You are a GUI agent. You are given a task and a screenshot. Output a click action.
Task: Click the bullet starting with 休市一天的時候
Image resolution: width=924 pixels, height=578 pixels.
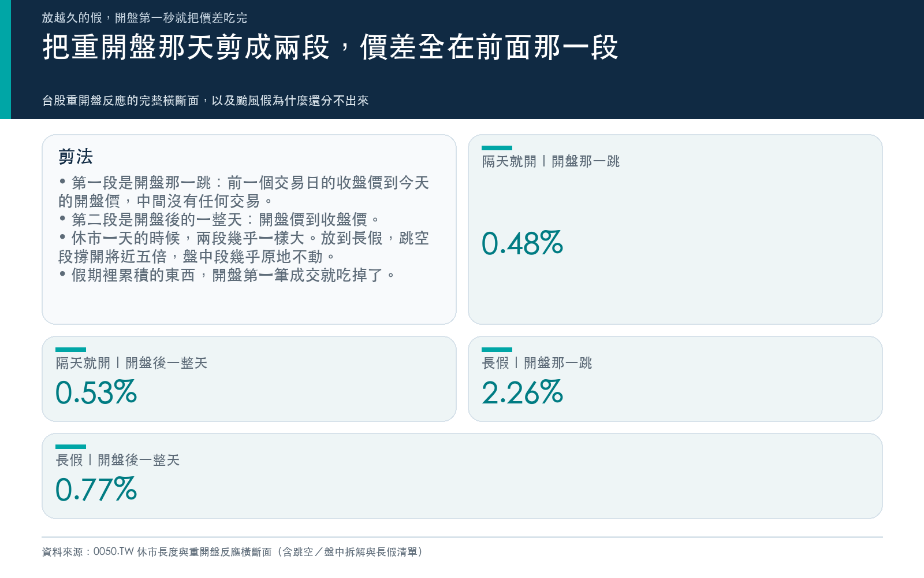tap(244, 247)
